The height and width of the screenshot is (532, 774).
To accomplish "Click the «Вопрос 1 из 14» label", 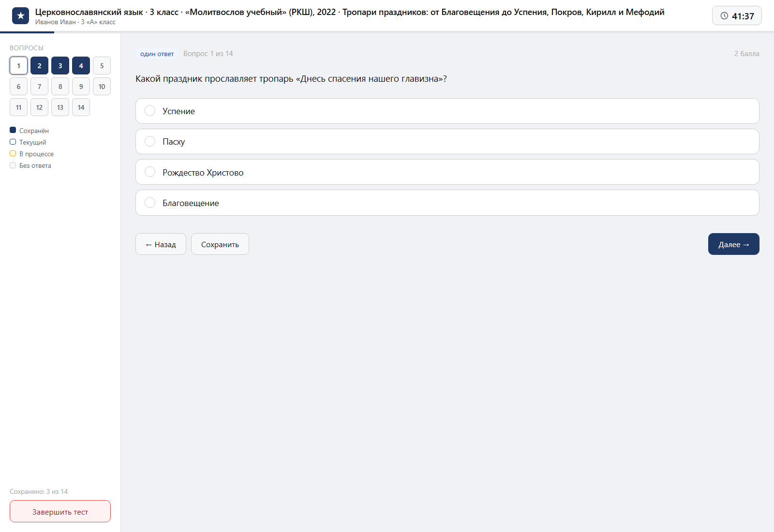I will coord(208,54).
